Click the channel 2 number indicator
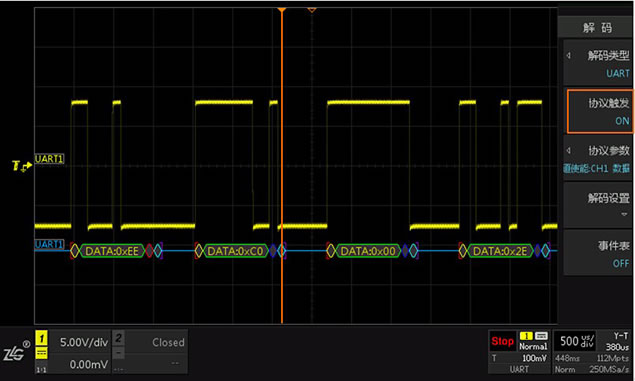The width and height of the screenshot is (635, 381). pos(118,338)
